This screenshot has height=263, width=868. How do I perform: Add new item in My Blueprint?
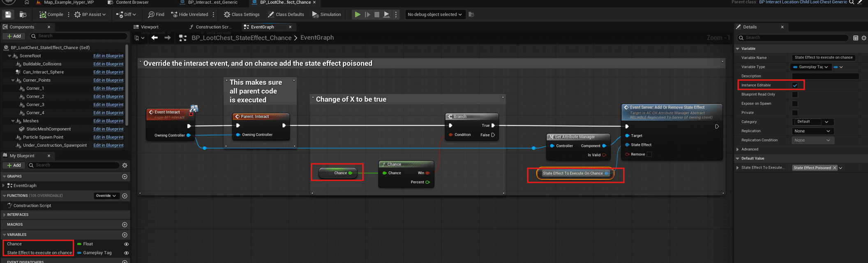point(14,165)
